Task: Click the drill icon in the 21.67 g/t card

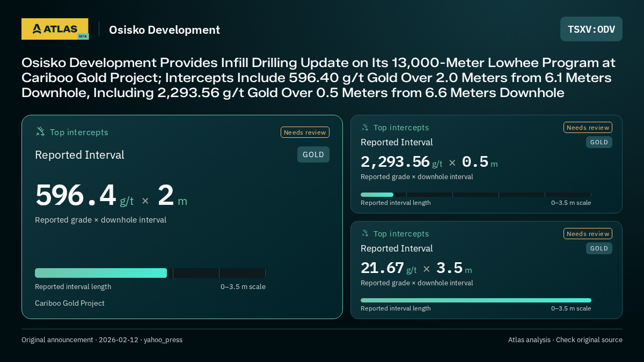Action: pyautogui.click(x=365, y=233)
